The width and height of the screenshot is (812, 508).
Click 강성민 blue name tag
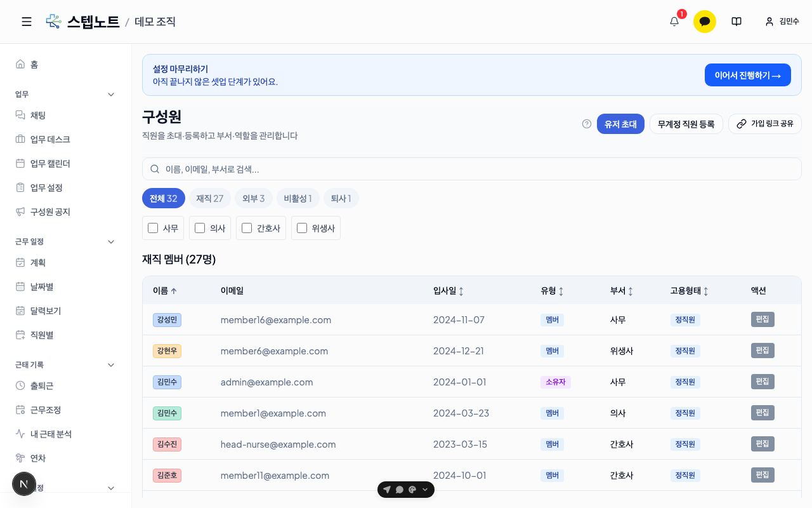(x=167, y=320)
